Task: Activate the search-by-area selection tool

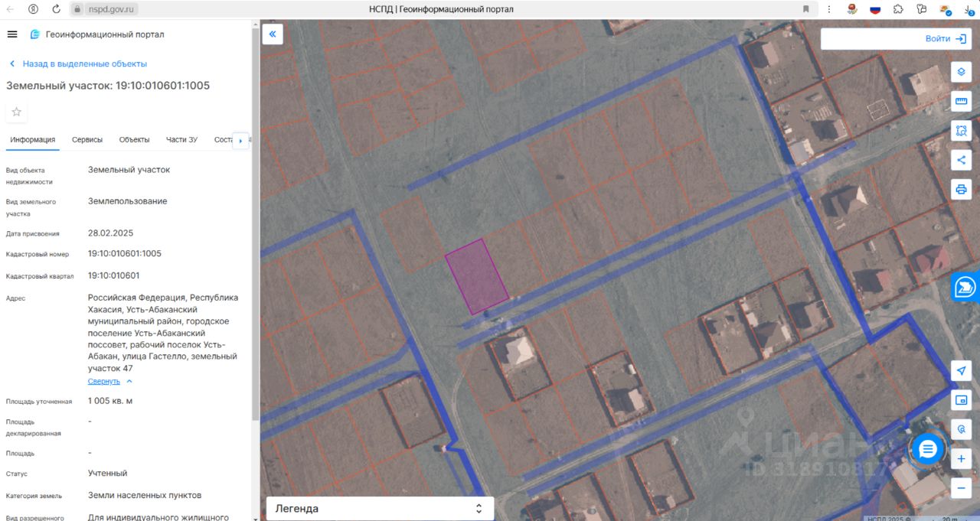Action: pyautogui.click(x=962, y=130)
